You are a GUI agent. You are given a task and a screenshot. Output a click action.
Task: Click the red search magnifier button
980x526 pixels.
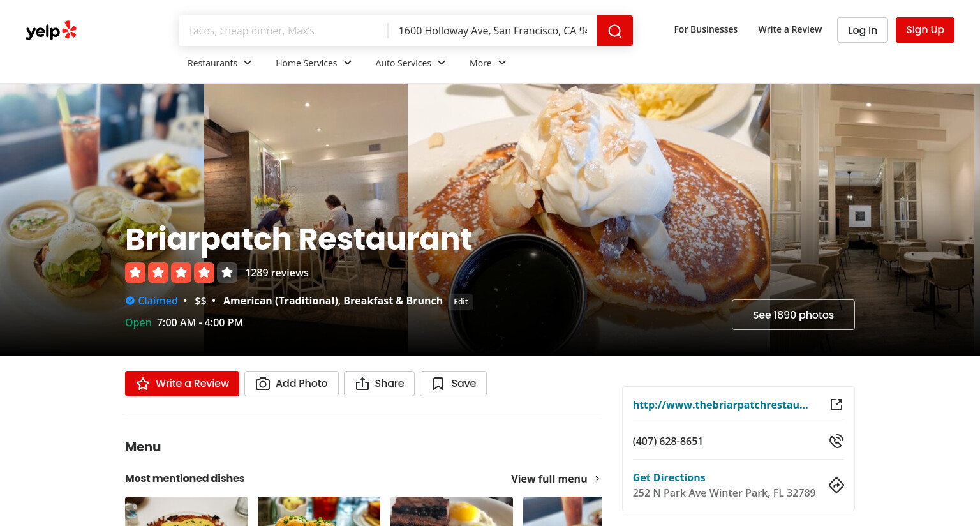coord(614,31)
